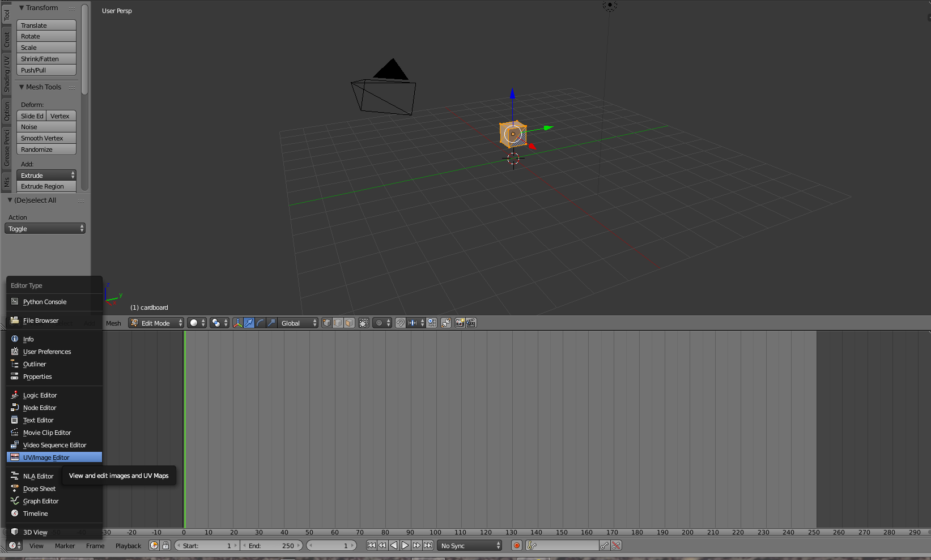This screenshot has height=560, width=931.
Task: Open snap element type dropdown
Action: pos(416,323)
